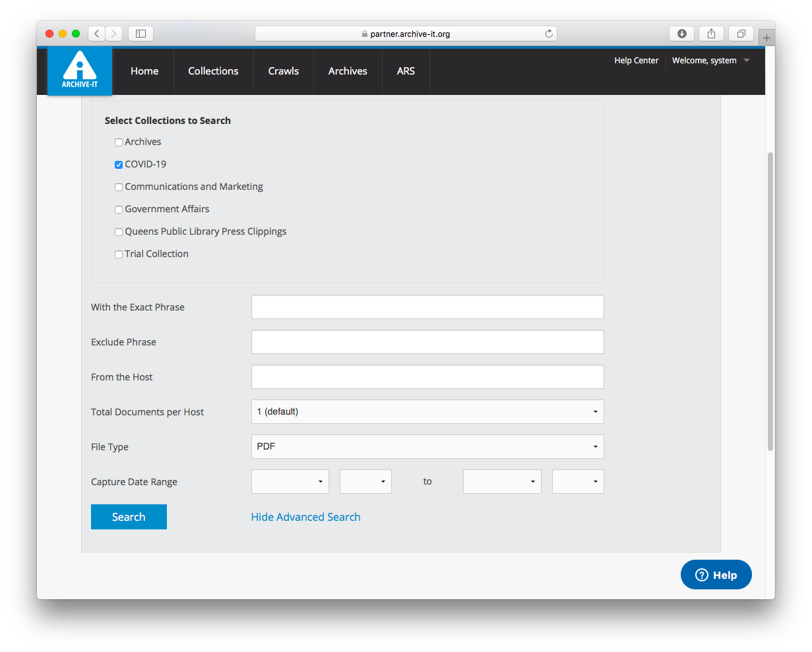Viewport: 812px width, 652px height.
Task: Open the Welcome, system user menu
Action: [x=710, y=61]
